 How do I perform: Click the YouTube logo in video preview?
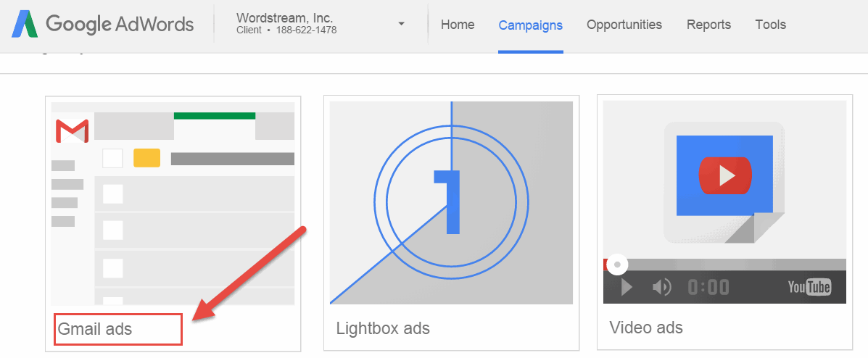[x=809, y=287]
